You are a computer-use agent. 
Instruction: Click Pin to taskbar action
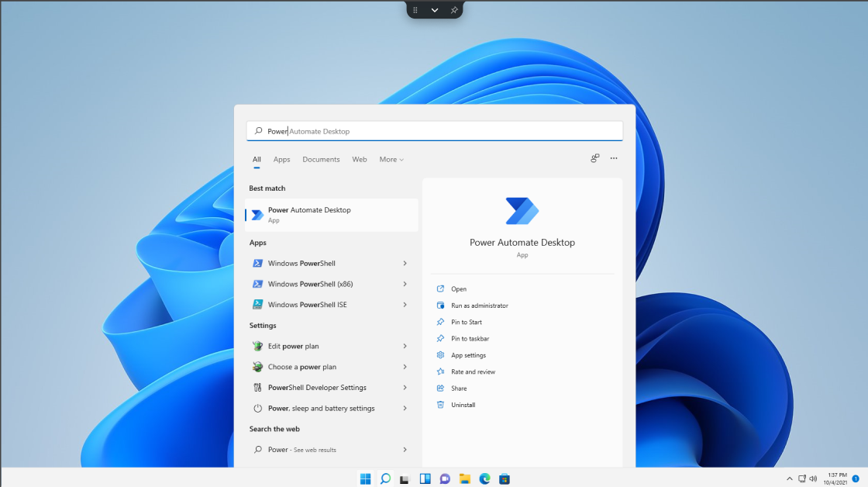tap(470, 339)
